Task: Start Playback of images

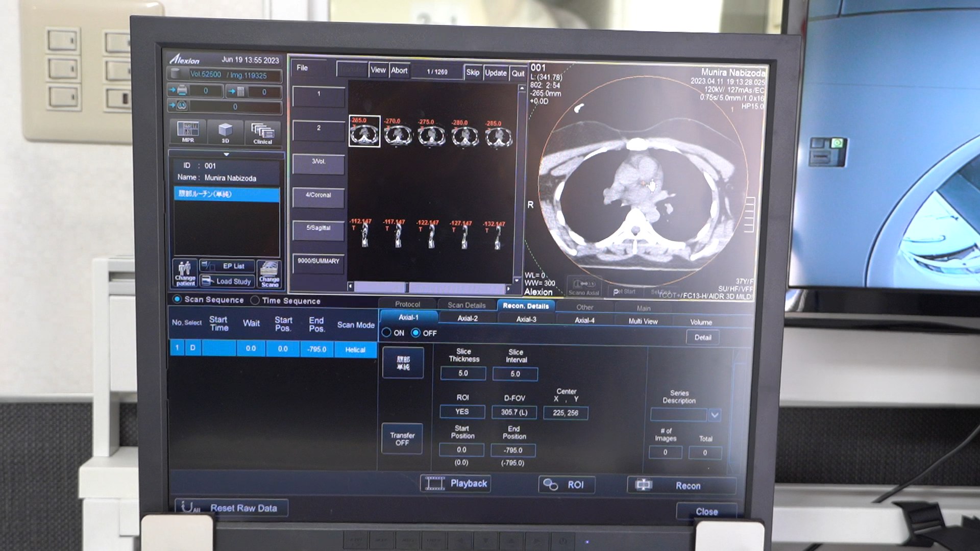Action: pos(456,483)
